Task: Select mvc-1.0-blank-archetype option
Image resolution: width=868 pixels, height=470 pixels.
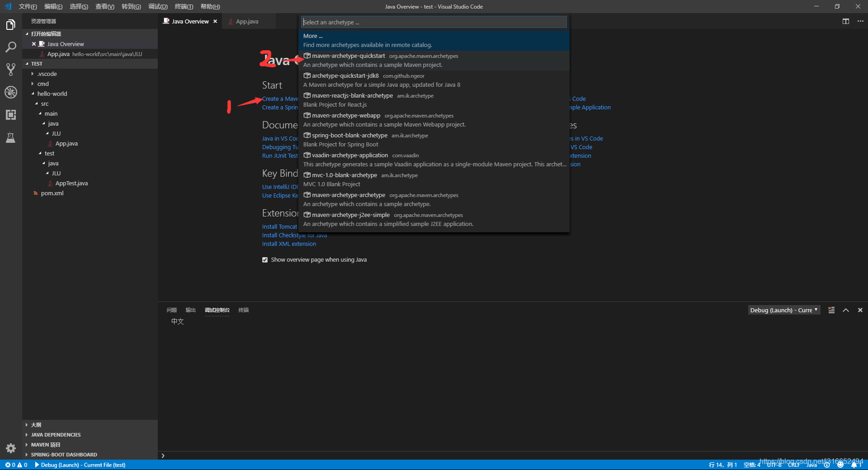Action: [434, 179]
